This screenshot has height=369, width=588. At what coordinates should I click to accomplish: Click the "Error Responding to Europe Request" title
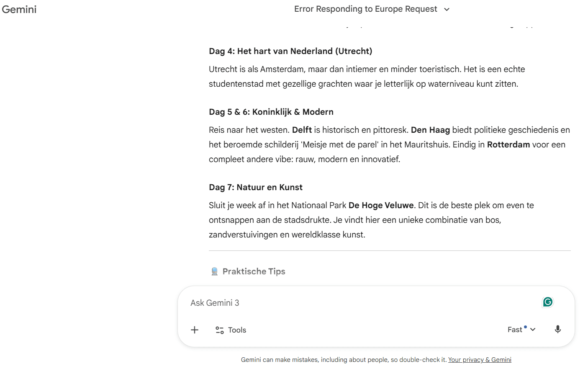click(x=365, y=9)
